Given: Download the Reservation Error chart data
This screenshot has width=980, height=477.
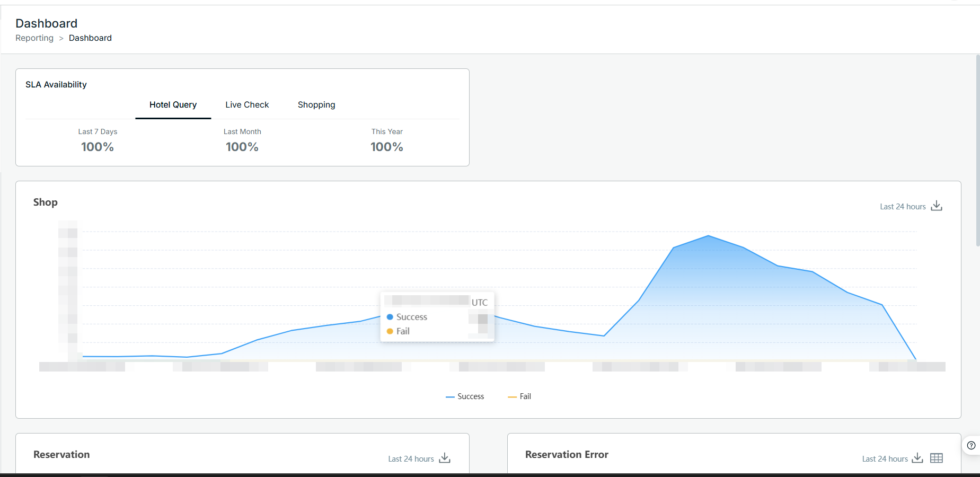Looking at the screenshot, I should [917, 458].
